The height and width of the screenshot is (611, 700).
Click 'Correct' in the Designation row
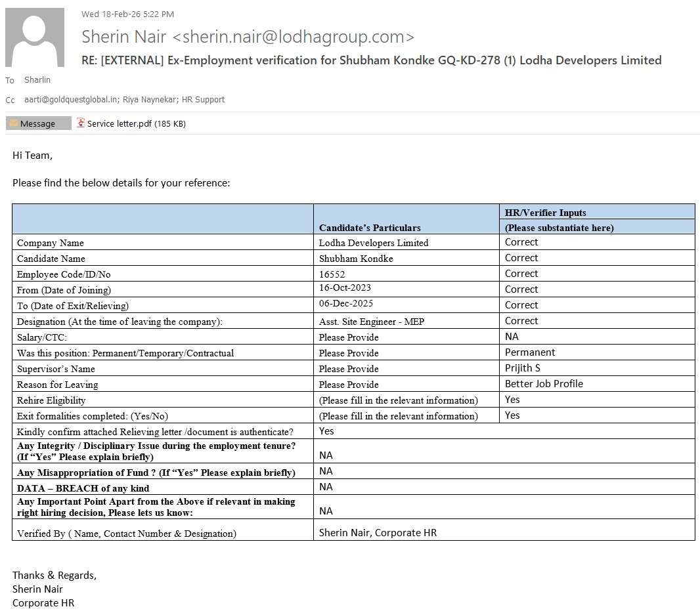(x=521, y=320)
